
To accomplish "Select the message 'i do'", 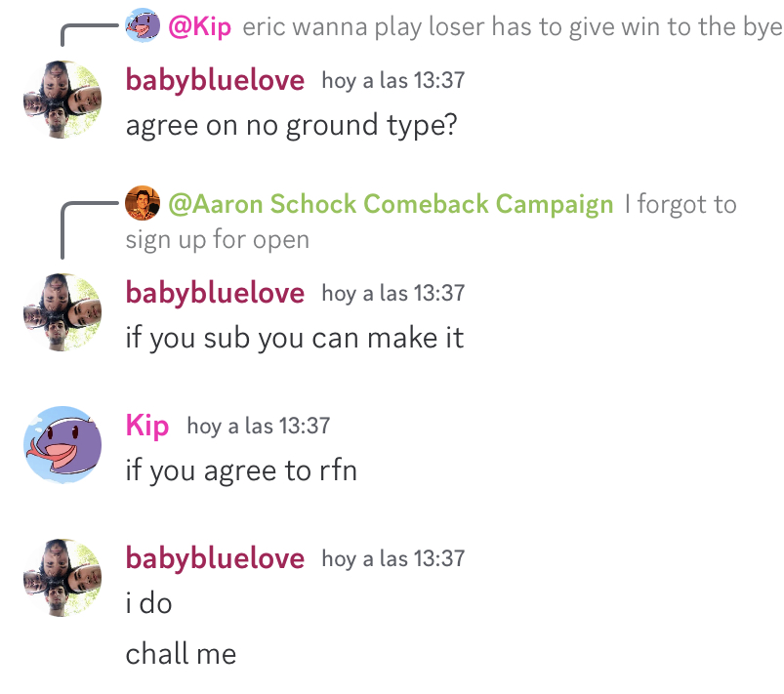I will (149, 603).
